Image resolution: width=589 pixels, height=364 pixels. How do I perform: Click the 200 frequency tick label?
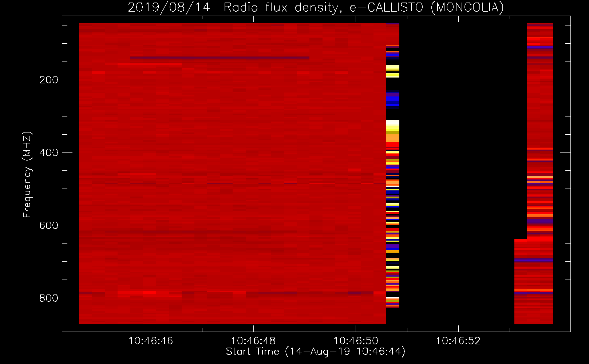click(49, 80)
